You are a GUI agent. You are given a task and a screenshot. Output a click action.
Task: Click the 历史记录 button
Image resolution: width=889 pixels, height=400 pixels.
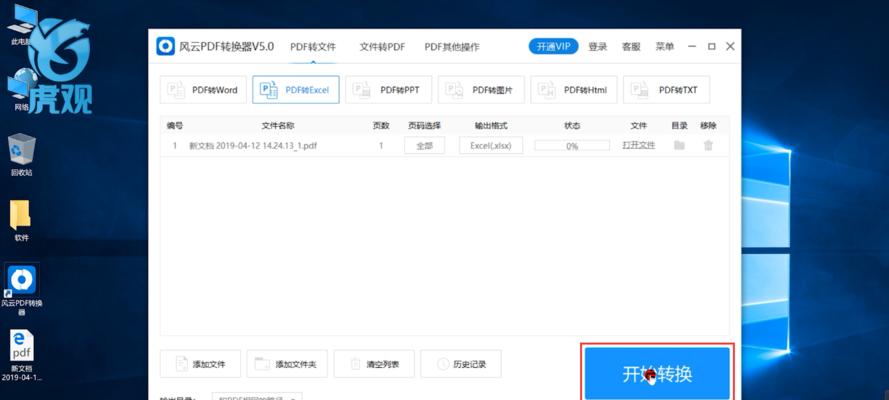coord(461,364)
